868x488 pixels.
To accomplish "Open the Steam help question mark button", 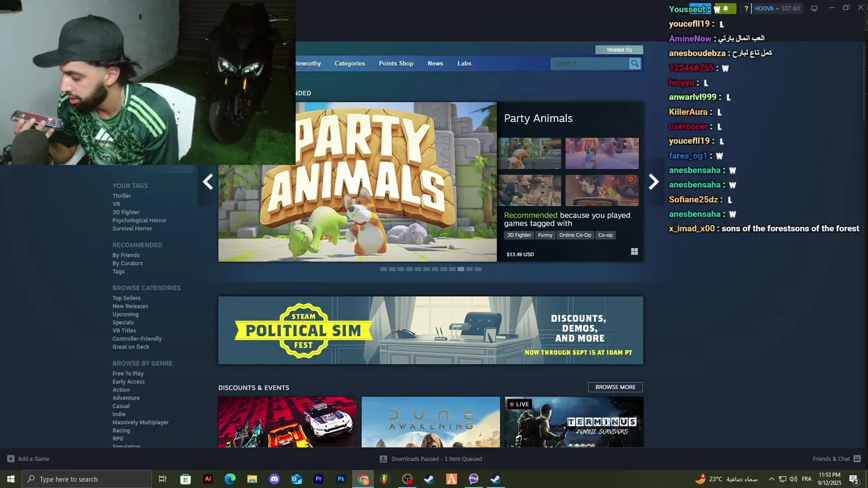I will click(746, 9).
